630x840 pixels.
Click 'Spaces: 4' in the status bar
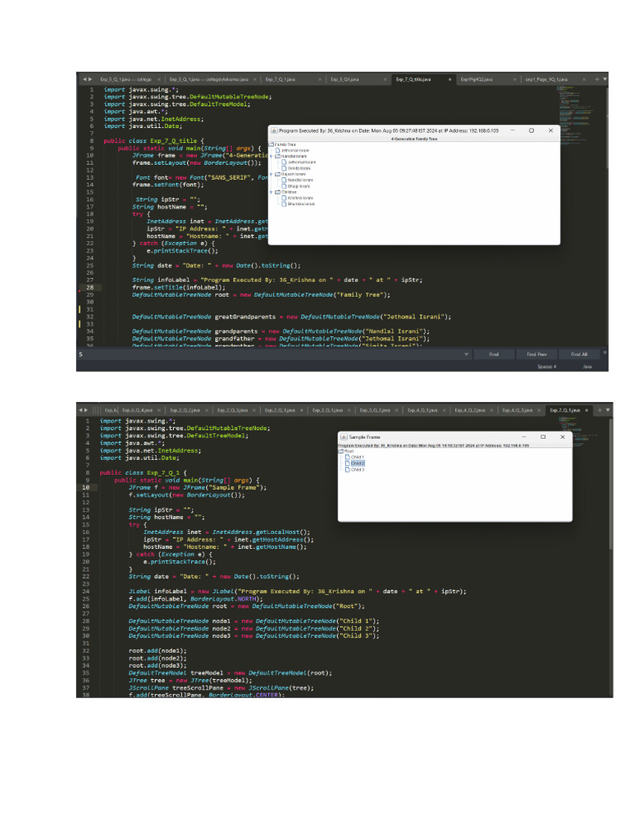[547, 367]
